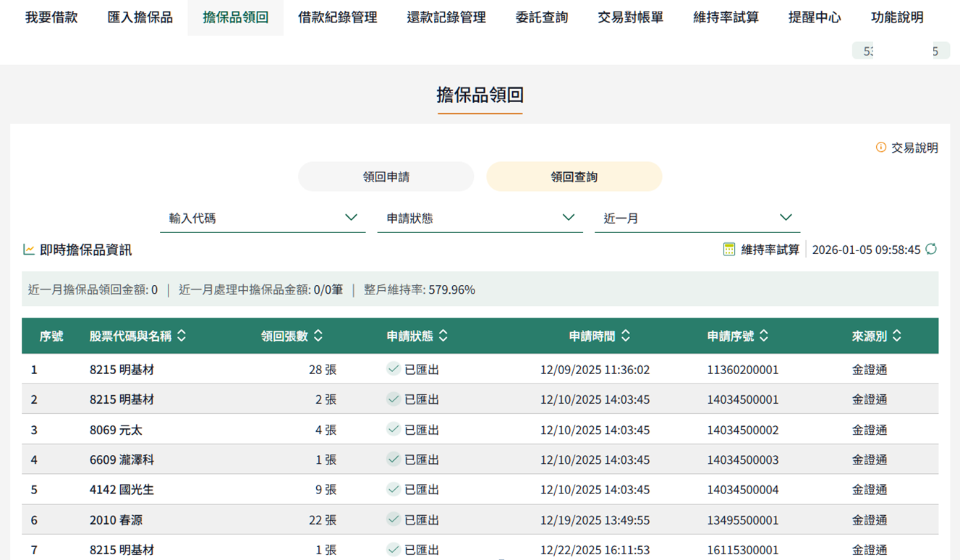Viewport: 960px width, 560px height.
Task: Sort the table by 領回張數
Action: (318, 336)
